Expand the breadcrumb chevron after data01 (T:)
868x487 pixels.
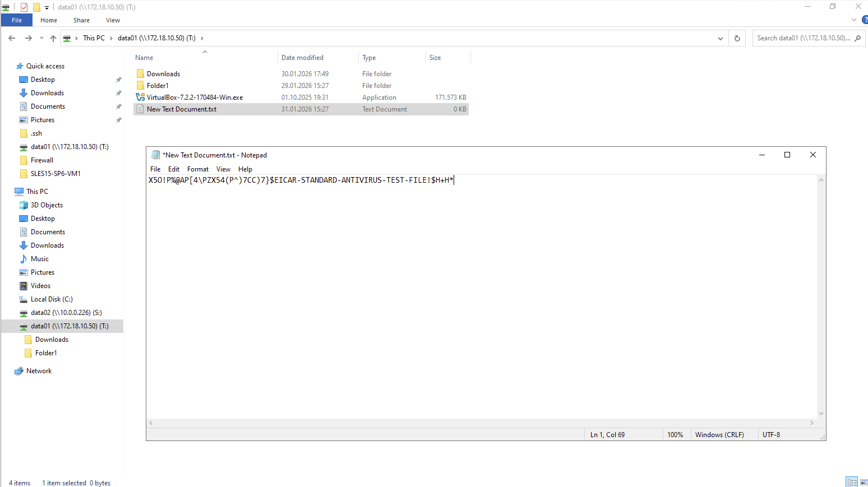[202, 38]
